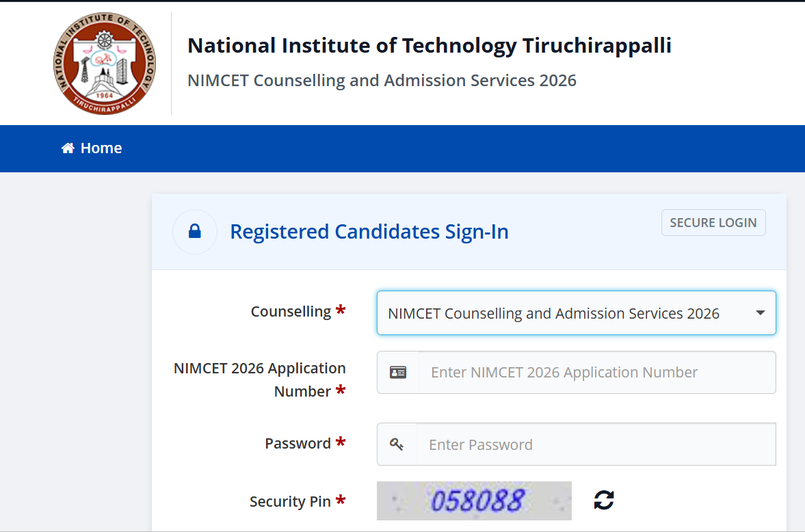Focus the NIMCET 2026 Application Number field
Viewport: 805px width, 532px height.
coord(597,372)
